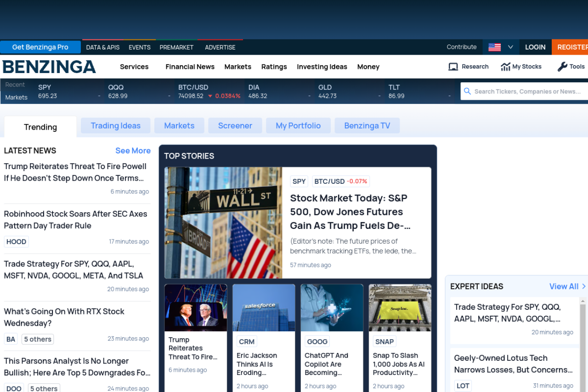This screenshot has height=392, width=588.
Task: Switch to the Markets tab below ticker bar
Action: (x=179, y=125)
